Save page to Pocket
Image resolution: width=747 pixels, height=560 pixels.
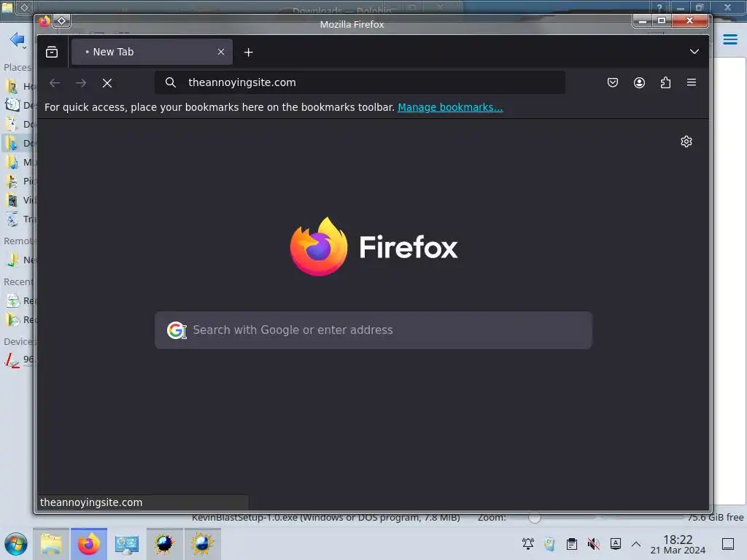click(x=613, y=83)
